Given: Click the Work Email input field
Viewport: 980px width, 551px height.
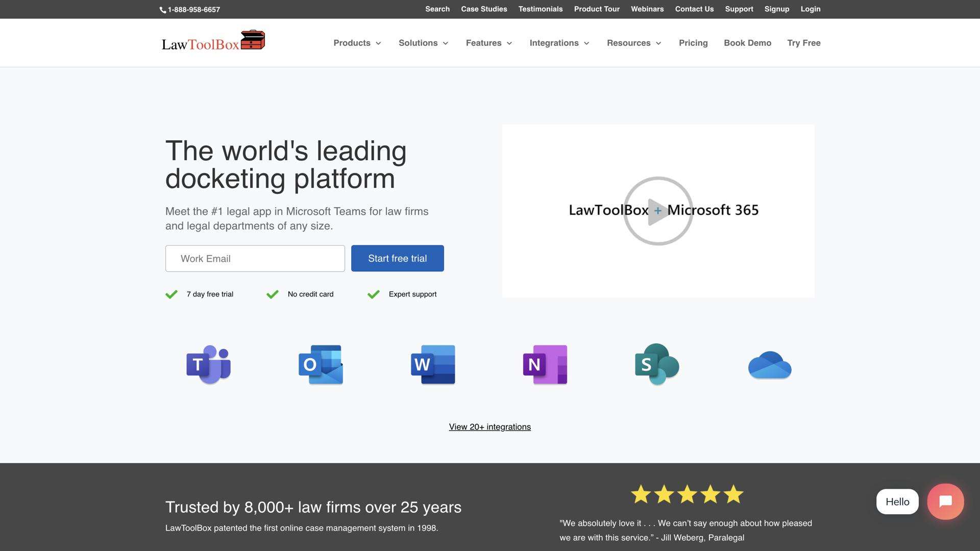Looking at the screenshot, I should click(x=255, y=258).
